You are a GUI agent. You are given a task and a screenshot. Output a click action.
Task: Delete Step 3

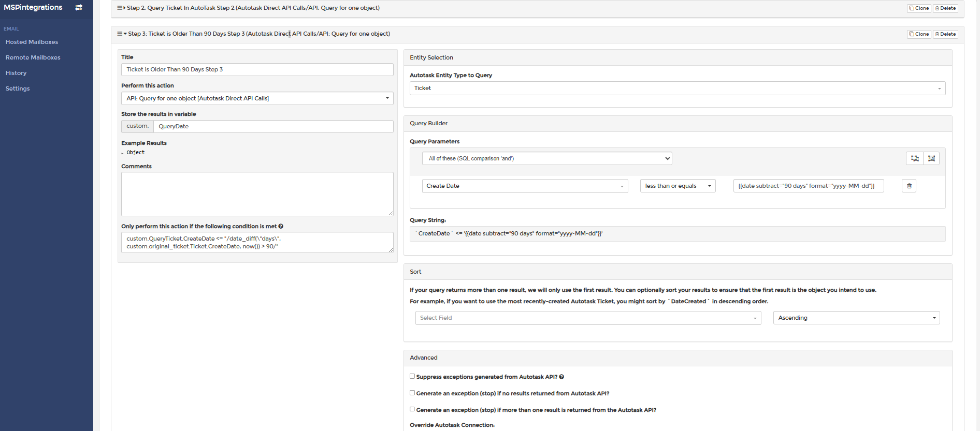[x=945, y=34]
